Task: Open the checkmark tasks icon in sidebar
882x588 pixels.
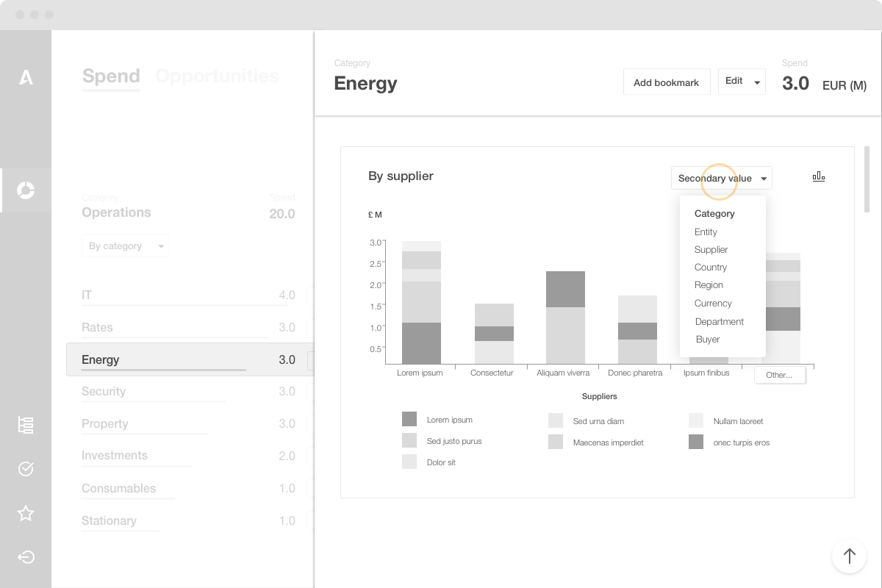Action: point(26,469)
